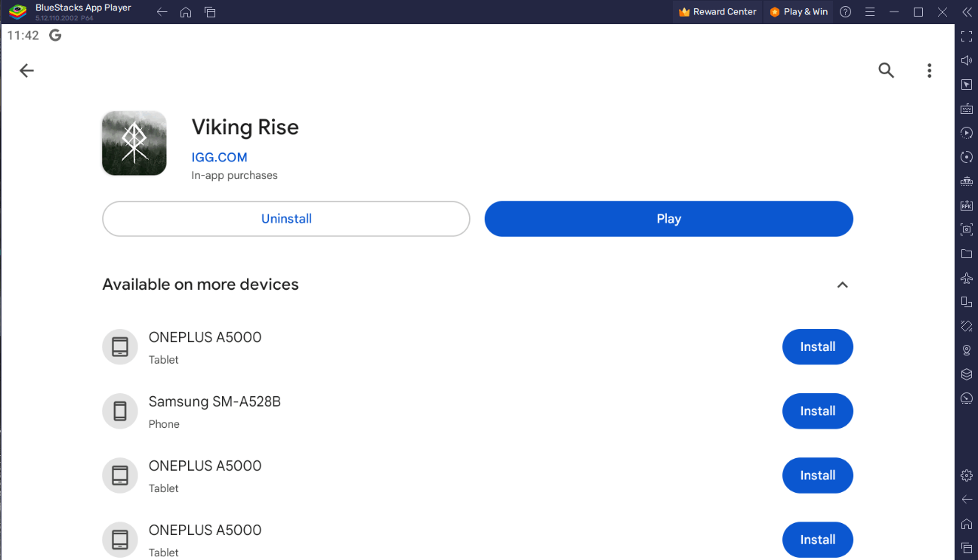
Task: Open BlueStacks settings gear
Action: pos(967,475)
